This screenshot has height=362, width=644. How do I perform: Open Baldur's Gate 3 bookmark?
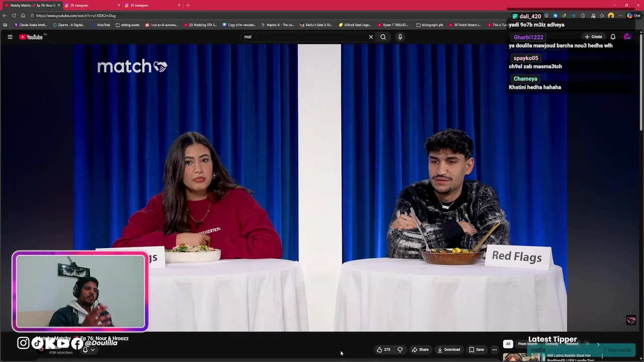[x=316, y=25]
